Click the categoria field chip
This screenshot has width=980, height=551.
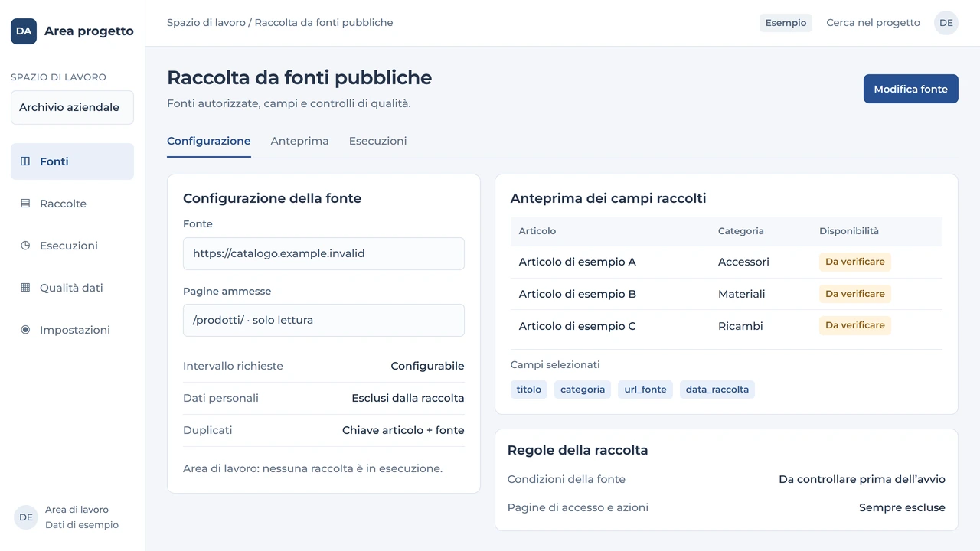tap(583, 390)
